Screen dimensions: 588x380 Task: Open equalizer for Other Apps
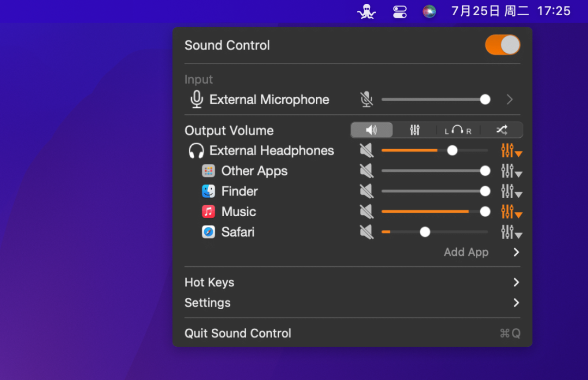[510, 171]
